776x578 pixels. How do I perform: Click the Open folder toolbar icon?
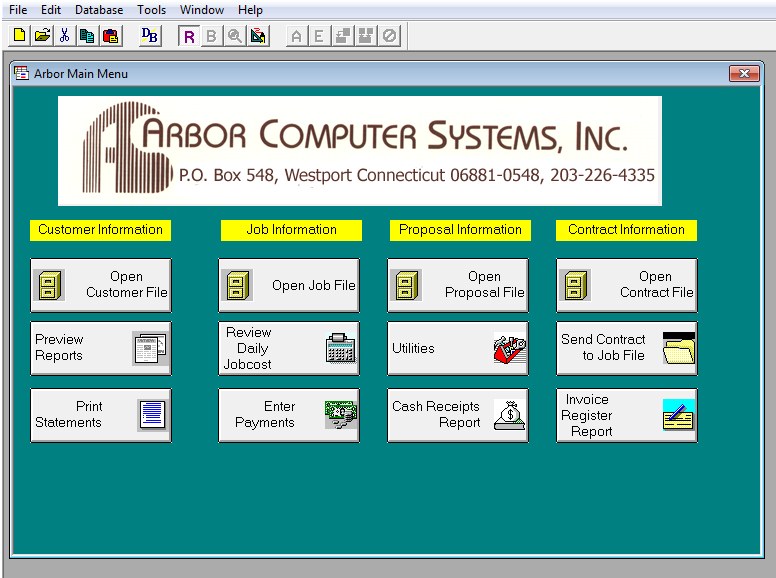pyautogui.click(x=42, y=36)
